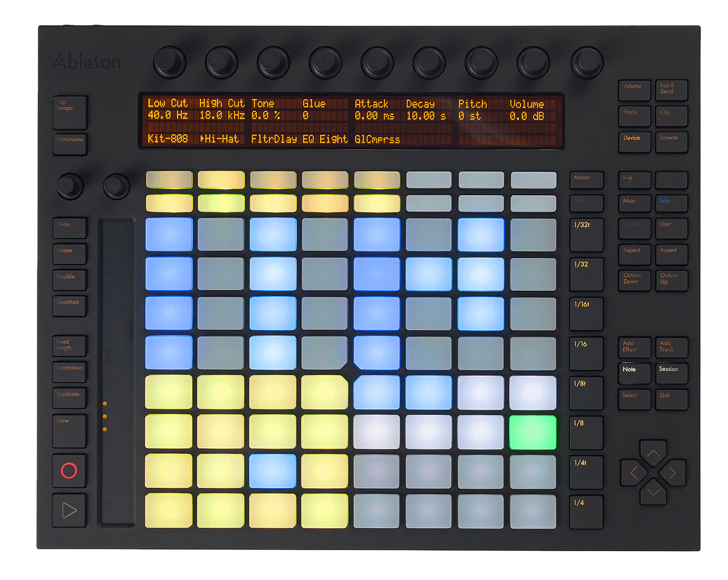Tap the '10.00 s' Decay value
Screen dimensions: 728x580
point(427,116)
